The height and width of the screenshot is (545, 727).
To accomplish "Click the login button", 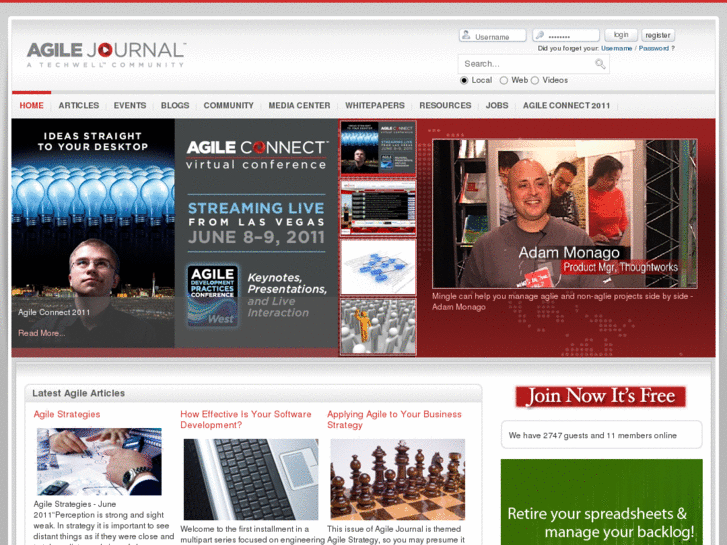I will [621, 35].
